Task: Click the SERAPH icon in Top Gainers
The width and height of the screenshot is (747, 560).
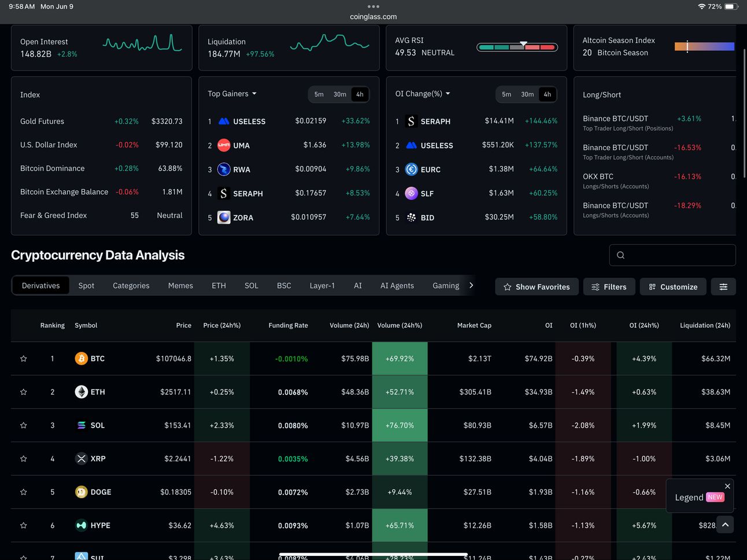Action: [x=224, y=194]
